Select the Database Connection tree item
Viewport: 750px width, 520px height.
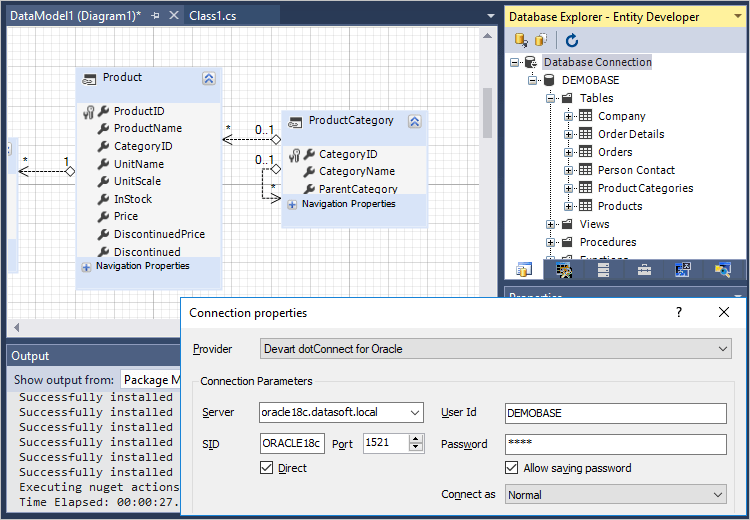click(597, 62)
